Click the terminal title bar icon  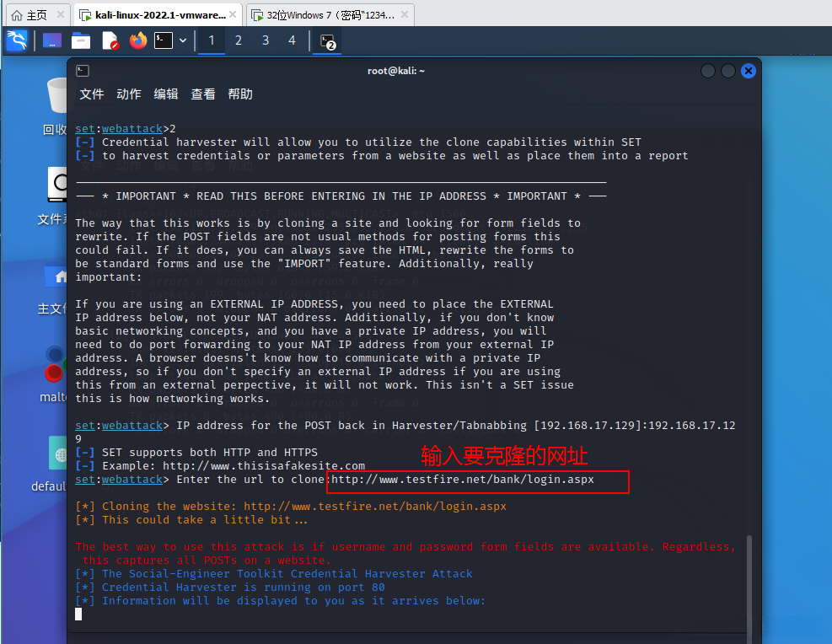coord(83,71)
